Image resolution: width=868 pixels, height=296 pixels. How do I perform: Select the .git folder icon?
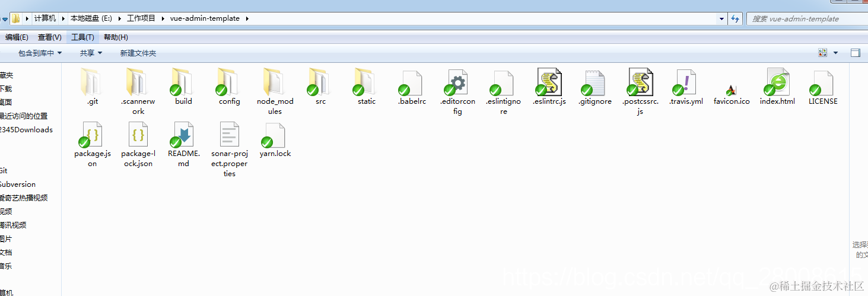pyautogui.click(x=92, y=82)
